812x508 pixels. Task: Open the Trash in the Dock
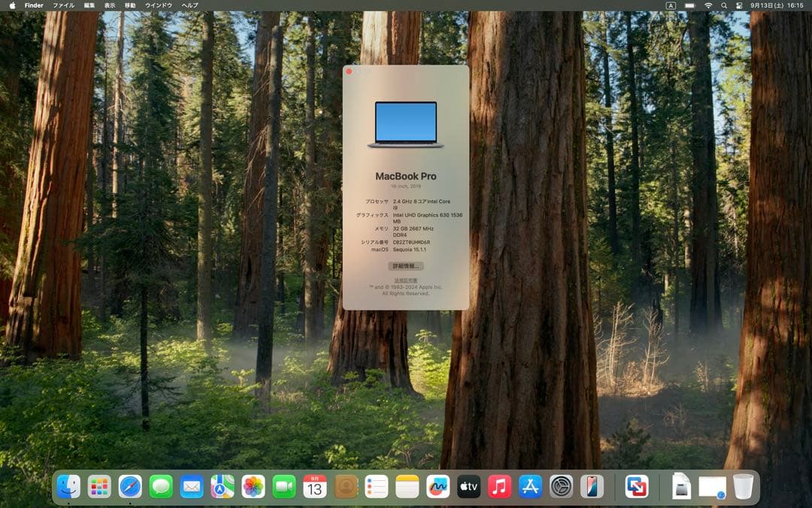pyautogui.click(x=743, y=487)
